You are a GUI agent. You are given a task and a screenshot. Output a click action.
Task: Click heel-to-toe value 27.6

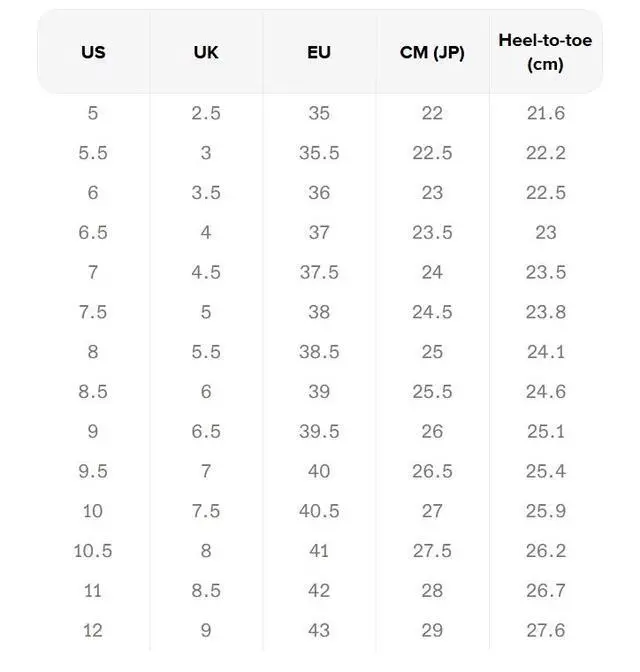[x=546, y=631]
